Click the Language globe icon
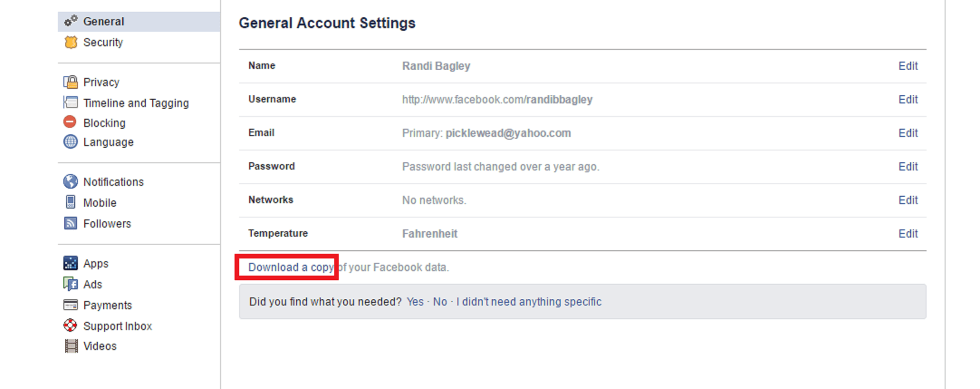This screenshot has height=389, width=980. tap(70, 142)
